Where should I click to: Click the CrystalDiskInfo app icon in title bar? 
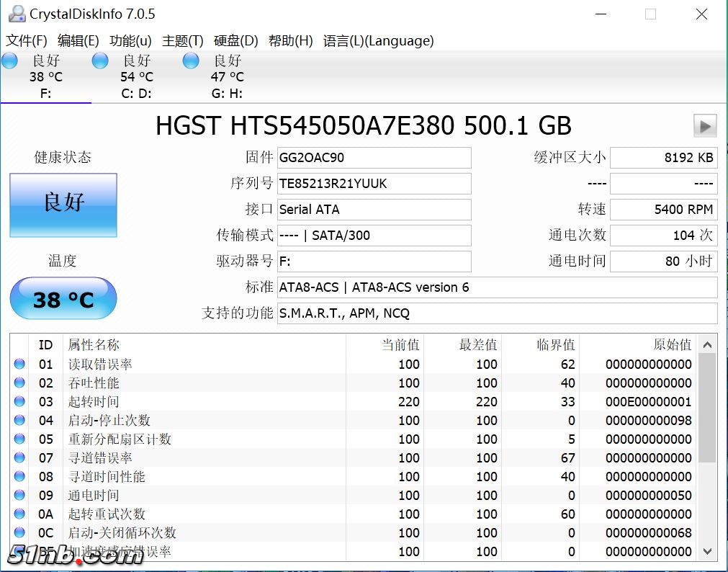point(14,14)
